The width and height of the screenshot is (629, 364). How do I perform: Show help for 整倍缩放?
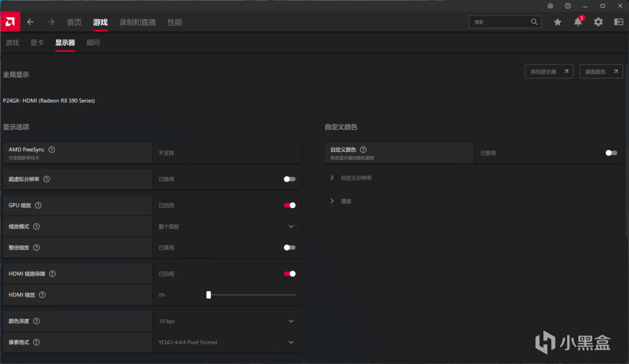(36, 248)
